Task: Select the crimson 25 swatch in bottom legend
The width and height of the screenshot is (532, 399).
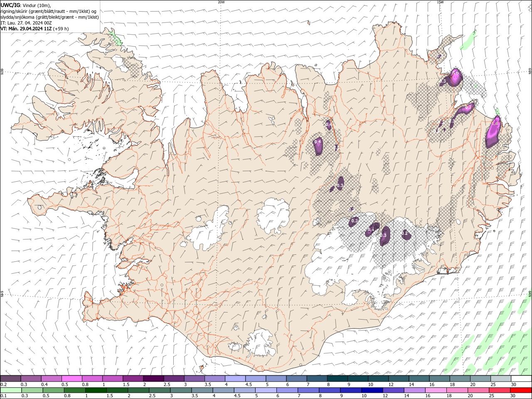Action: pos(500,390)
